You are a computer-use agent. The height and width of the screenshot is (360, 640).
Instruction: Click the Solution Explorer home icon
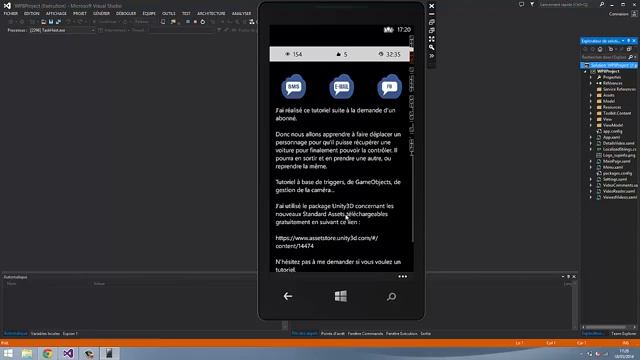pyautogui.click(x=600, y=49)
